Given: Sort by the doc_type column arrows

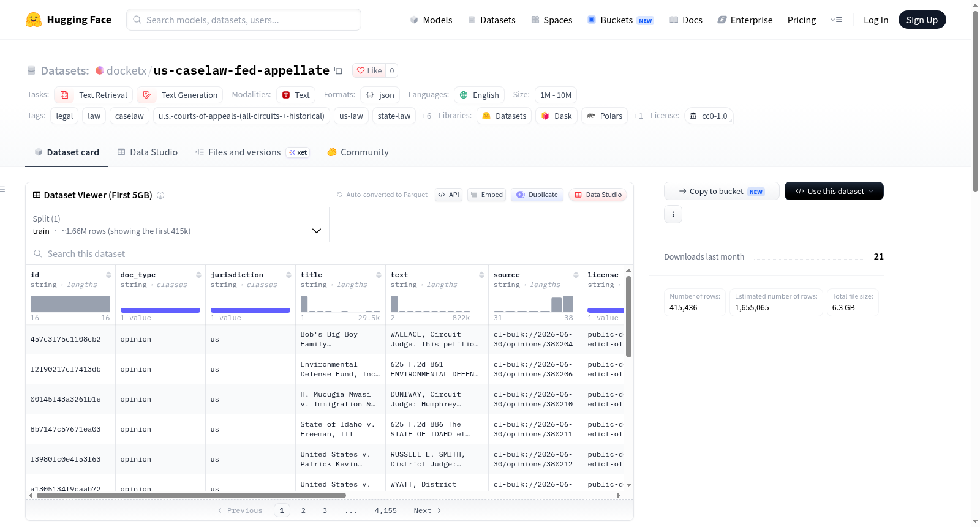Looking at the screenshot, I should (198, 275).
